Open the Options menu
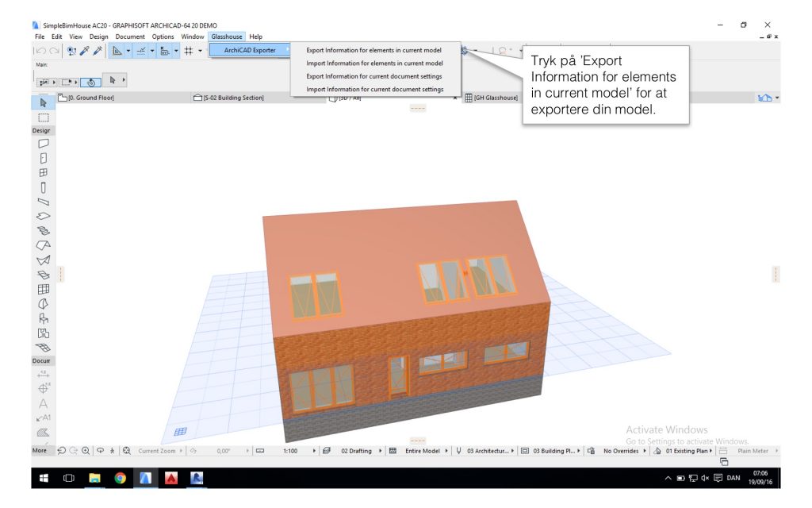 pyautogui.click(x=163, y=37)
